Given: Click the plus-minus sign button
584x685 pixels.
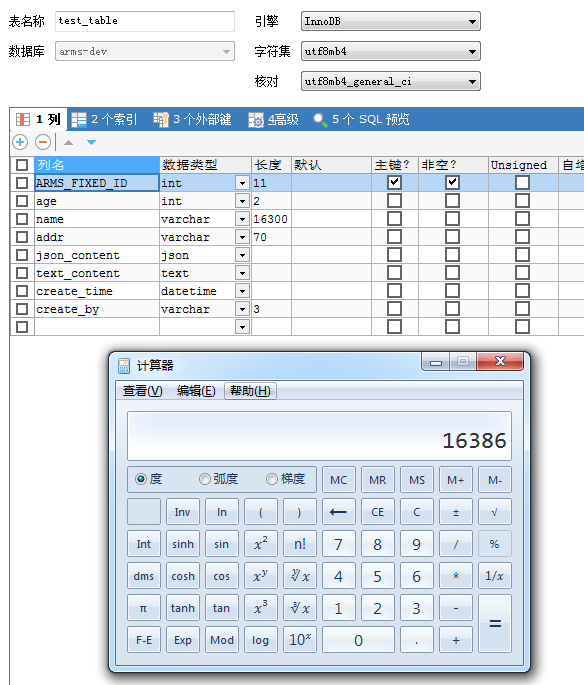Looking at the screenshot, I should pos(456,512).
